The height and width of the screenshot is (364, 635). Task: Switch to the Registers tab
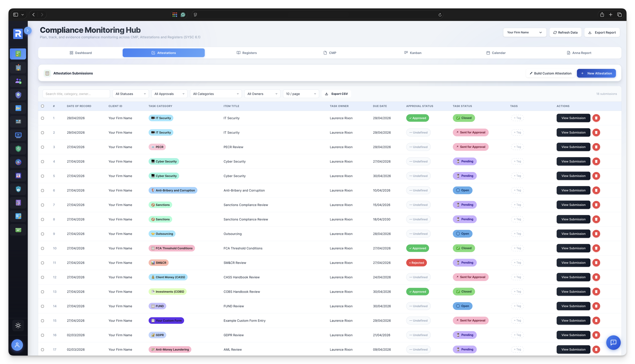point(247,53)
